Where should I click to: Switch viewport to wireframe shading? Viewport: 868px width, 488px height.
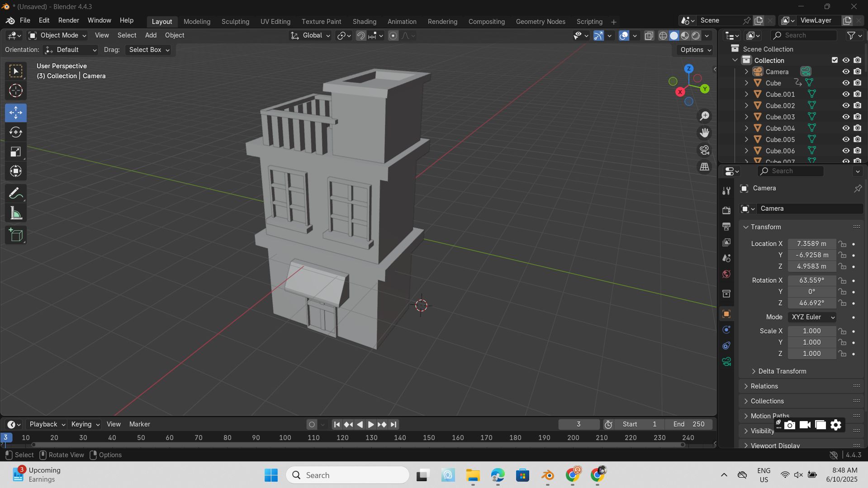pyautogui.click(x=663, y=36)
